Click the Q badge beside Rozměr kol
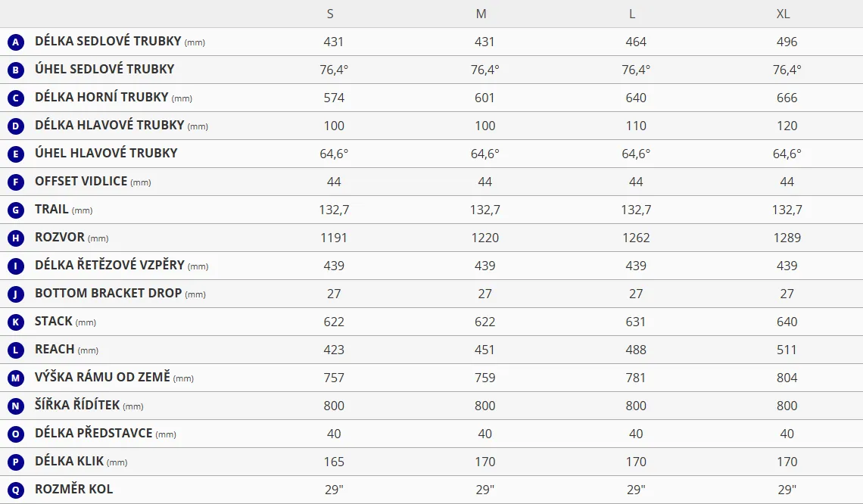 (16, 490)
